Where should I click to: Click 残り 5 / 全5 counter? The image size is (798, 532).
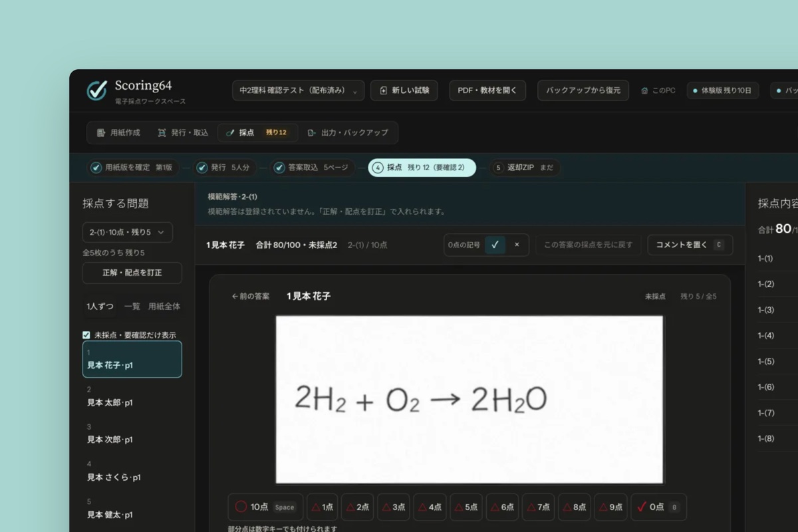pyautogui.click(x=698, y=297)
